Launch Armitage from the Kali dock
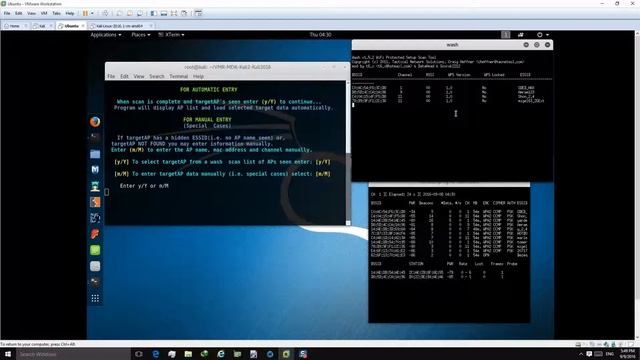The width and height of the screenshot is (640, 360). pos(95,186)
